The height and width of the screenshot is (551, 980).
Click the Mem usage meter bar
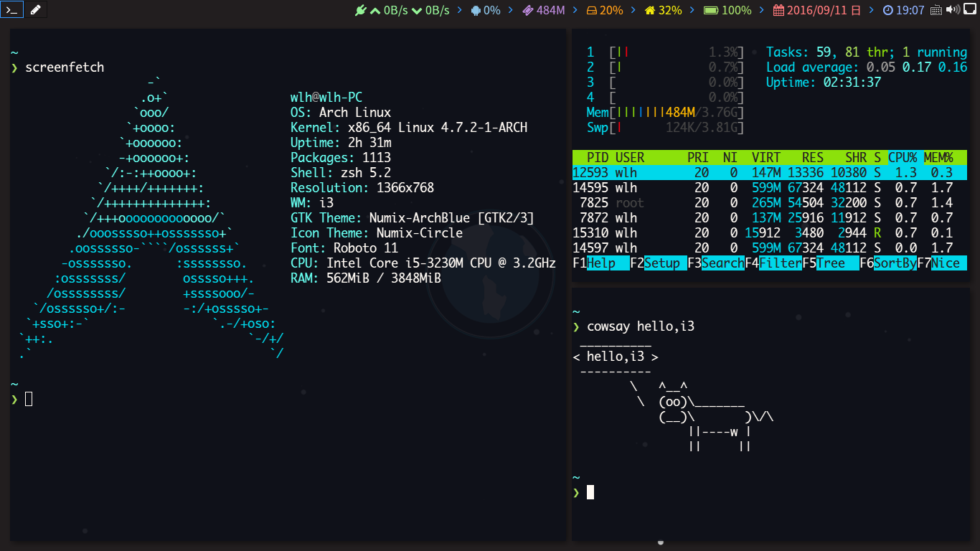click(677, 113)
